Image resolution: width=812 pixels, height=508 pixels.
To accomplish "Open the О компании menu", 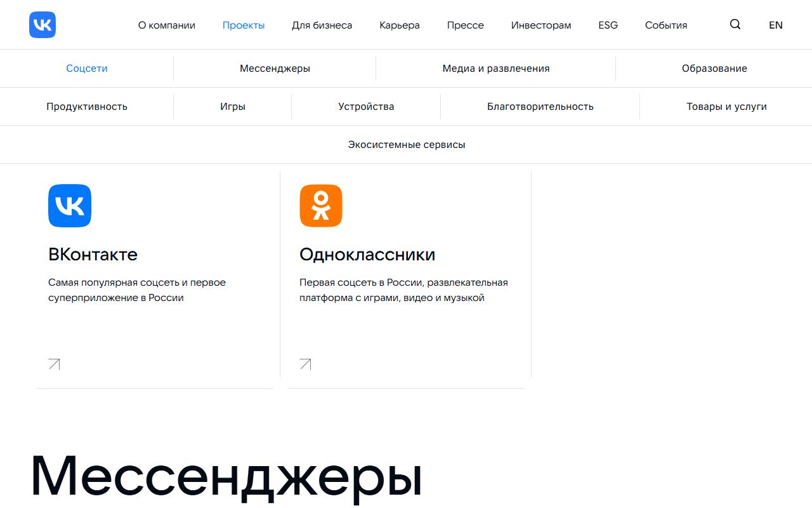I will pyautogui.click(x=167, y=25).
